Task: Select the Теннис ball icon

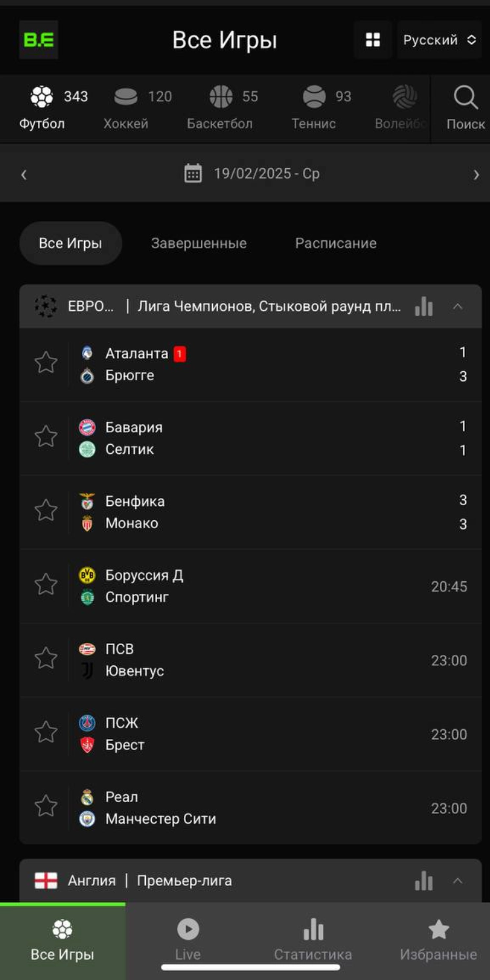Action: coord(314,97)
